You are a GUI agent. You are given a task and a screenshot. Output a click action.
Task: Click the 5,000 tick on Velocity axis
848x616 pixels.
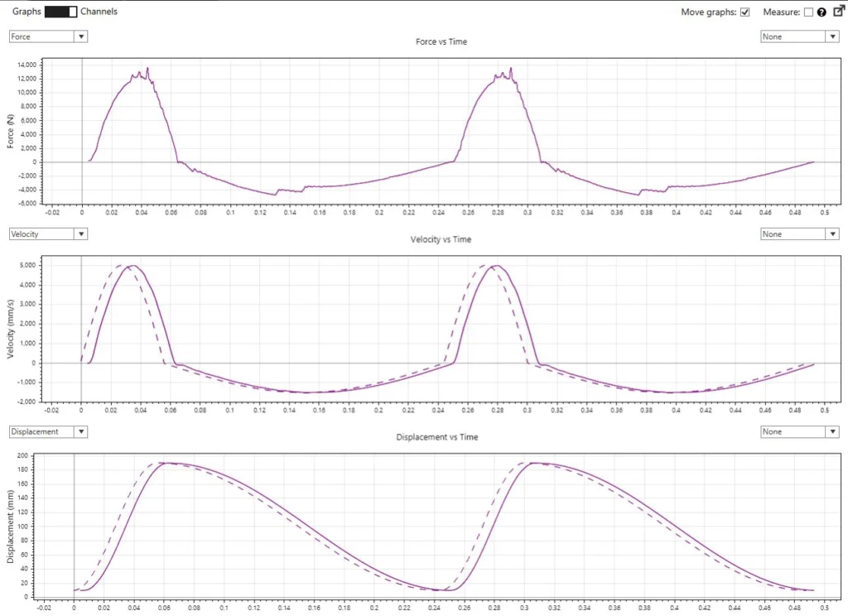point(27,265)
